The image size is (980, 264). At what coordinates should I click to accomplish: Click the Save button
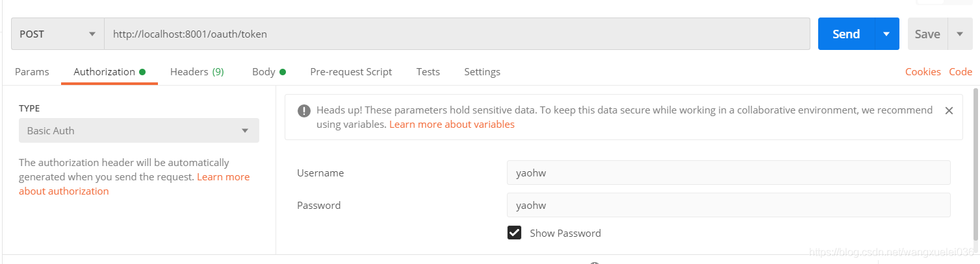point(927,34)
